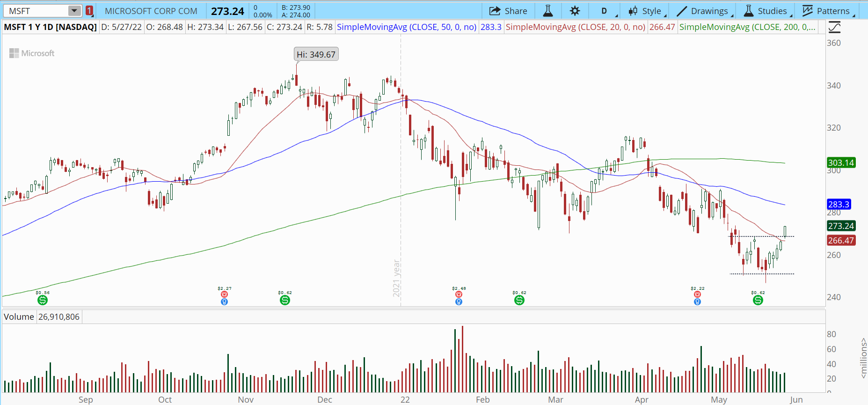Click the MSFT 1 Y 1D [NASDAQ] chart title
Image resolution: width=868 pixels, height=405 pixels.
pos(50,27)
